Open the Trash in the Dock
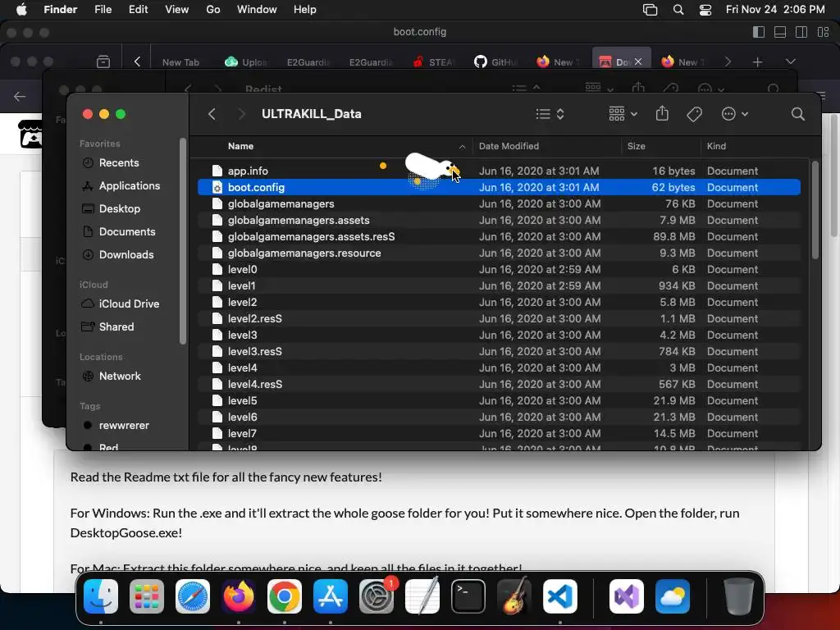 tap(739, 596)
